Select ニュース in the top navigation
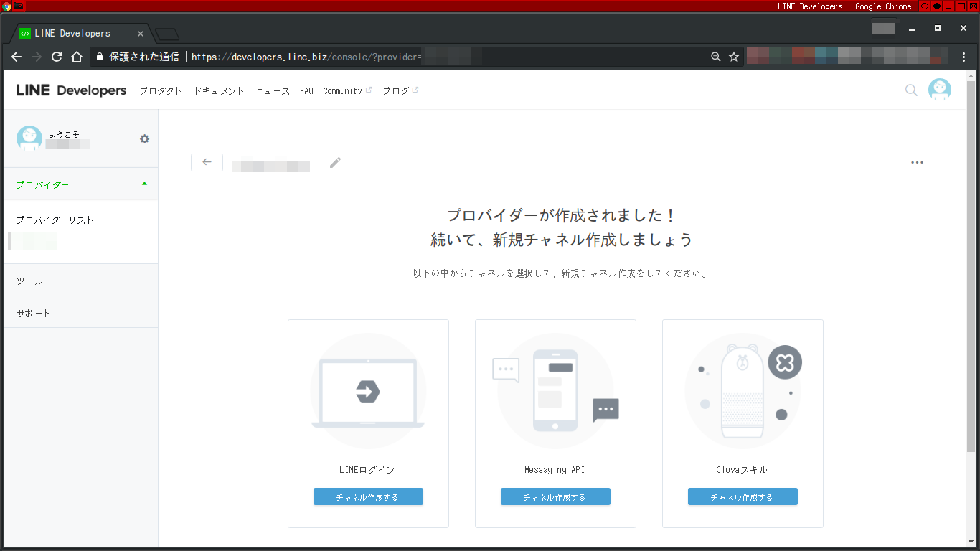Image resolution: width=980 pixels, height=551 pixels. 272,90
